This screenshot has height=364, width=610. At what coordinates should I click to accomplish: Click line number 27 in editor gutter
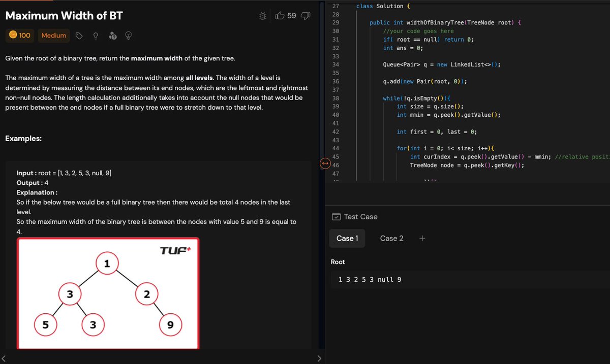tap(335, 6)
